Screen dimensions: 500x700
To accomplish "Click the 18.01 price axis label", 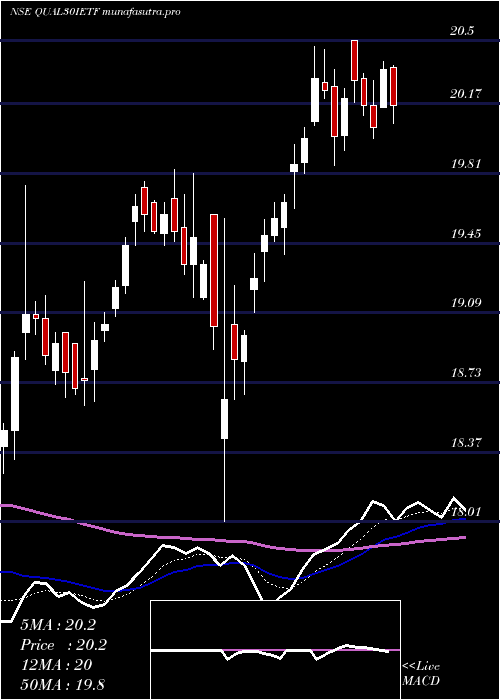I will click(465, 512).
